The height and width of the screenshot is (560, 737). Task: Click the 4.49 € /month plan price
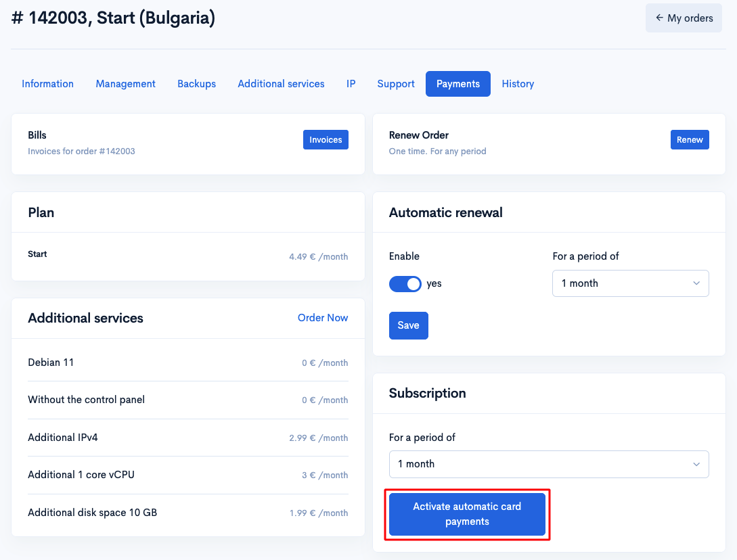coord(319,256)
